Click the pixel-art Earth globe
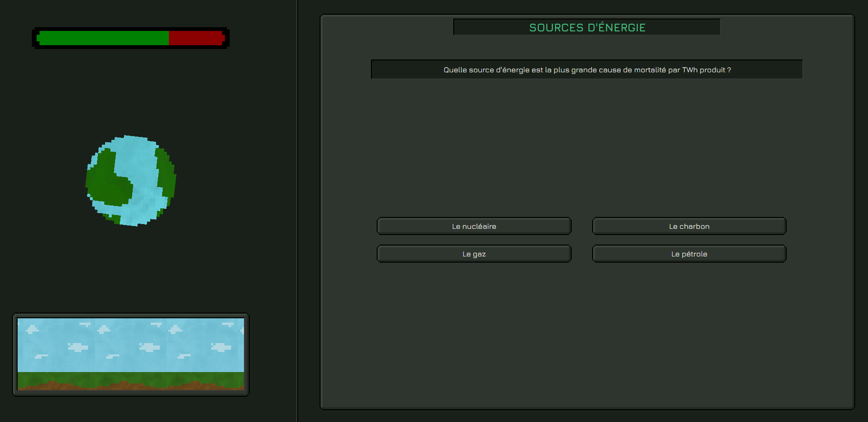 131,180
